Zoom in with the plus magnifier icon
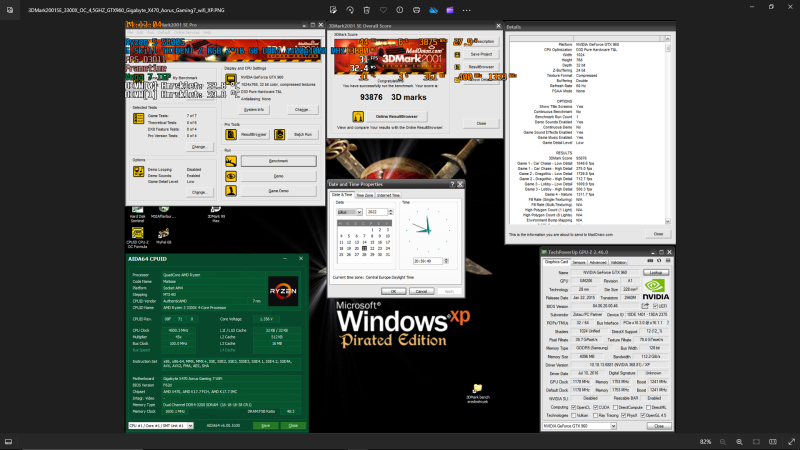 739,442
